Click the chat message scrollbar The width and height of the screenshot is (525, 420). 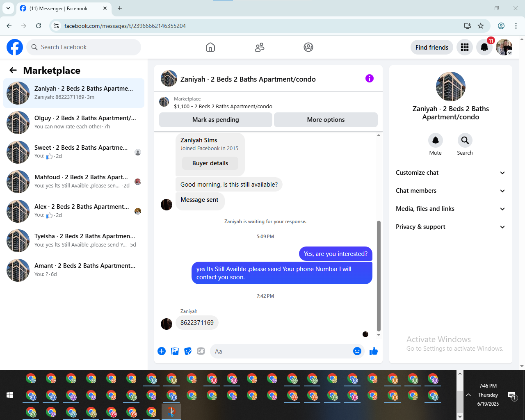379,276
